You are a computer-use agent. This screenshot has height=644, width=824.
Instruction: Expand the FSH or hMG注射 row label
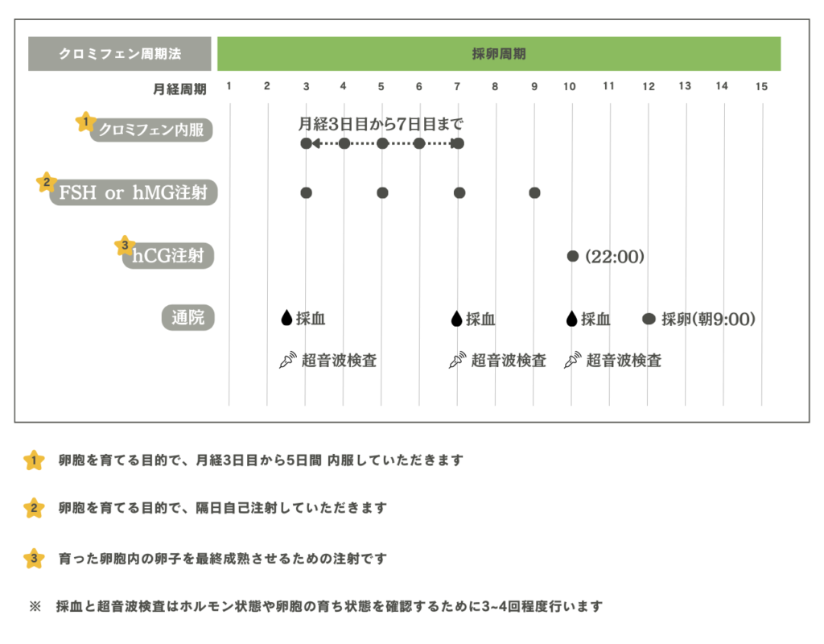pos(133,192)
